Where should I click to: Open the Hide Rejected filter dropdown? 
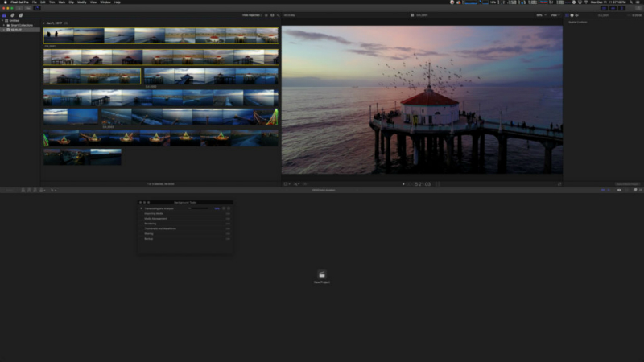coord(253,14)
